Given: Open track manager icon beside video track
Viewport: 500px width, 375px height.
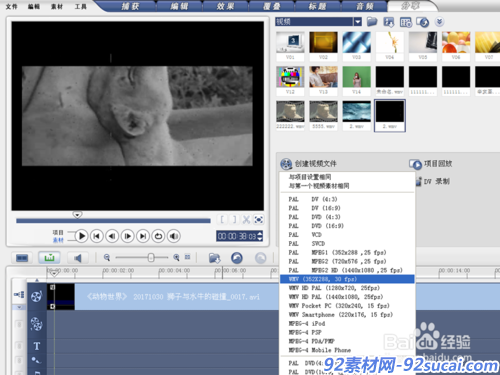Looking at the screenshot, I should coord(19,295).
